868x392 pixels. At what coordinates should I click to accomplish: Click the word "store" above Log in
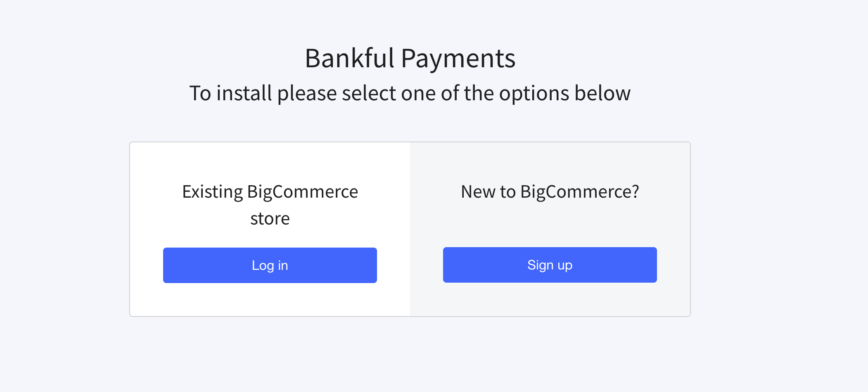(x=270, y=219)
